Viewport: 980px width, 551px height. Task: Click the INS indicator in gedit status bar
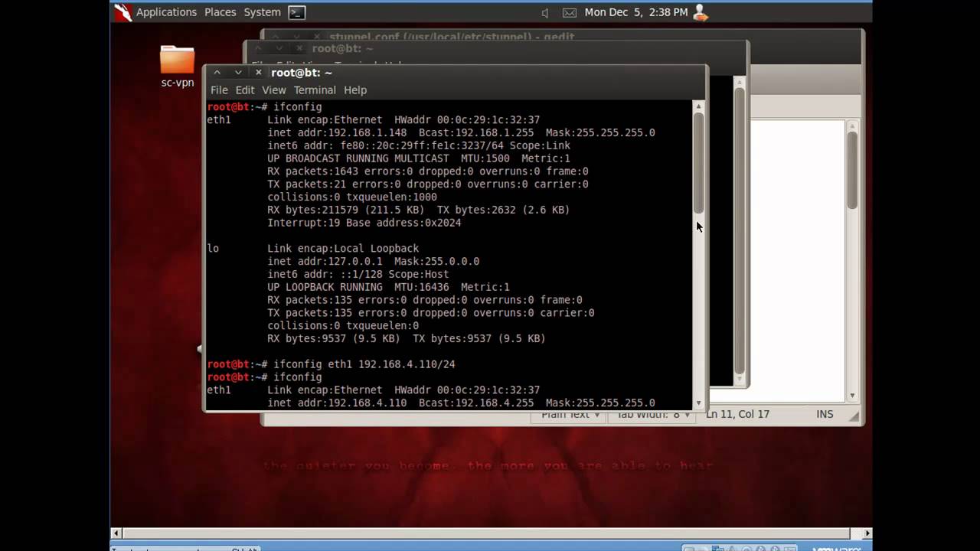pos(825,414)
